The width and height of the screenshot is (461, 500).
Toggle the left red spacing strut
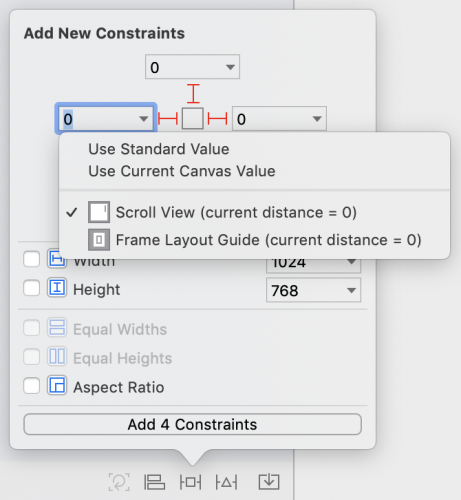(168, 119)
